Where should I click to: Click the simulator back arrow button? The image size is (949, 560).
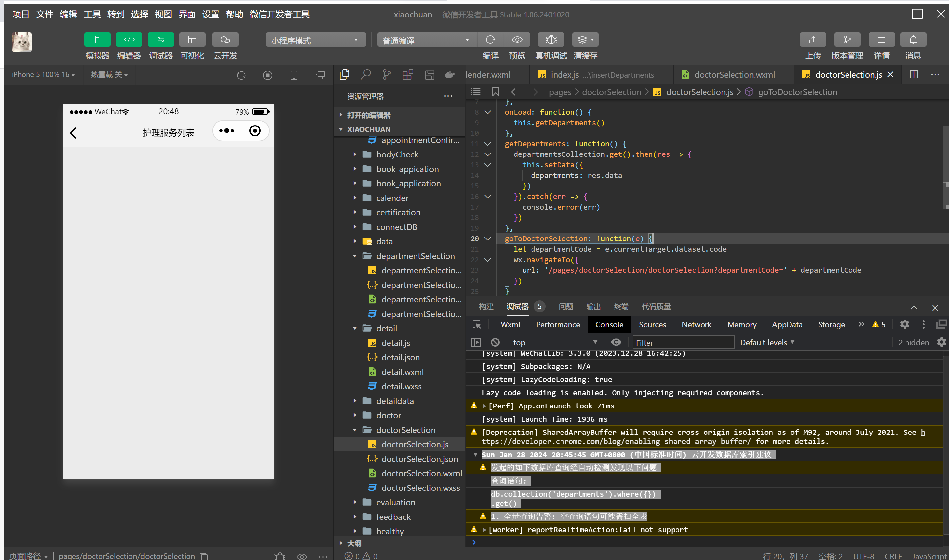coord(73,133)
